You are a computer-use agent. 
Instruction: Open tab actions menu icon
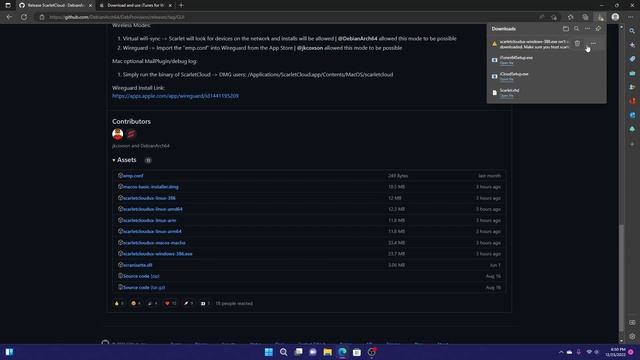tap(8, 5)
